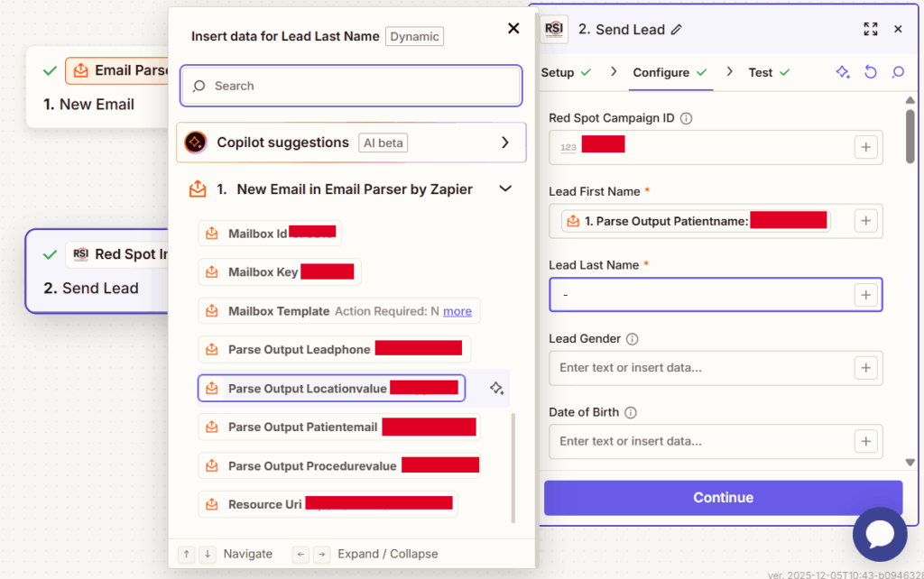The image size is (924, 579).
Task: Click the sparkle icon beside Parse Output Locationvalue
Action: click(x=496, y=388)
